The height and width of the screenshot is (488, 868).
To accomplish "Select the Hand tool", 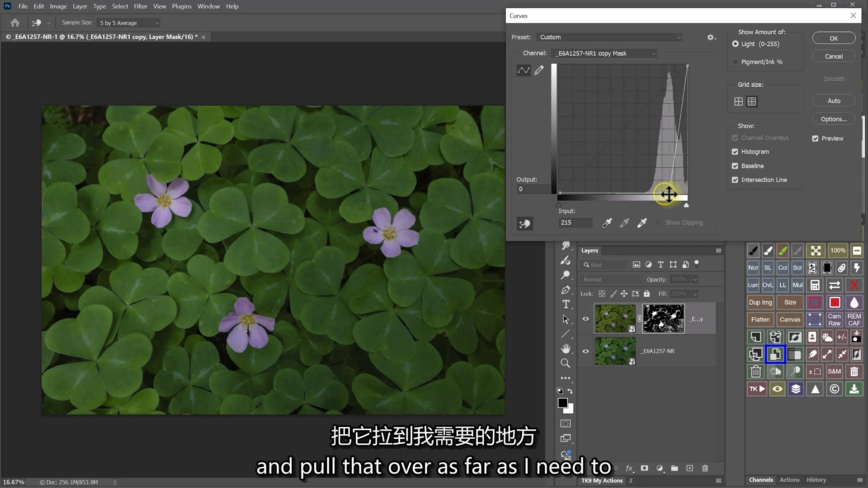I will [566, 348].
